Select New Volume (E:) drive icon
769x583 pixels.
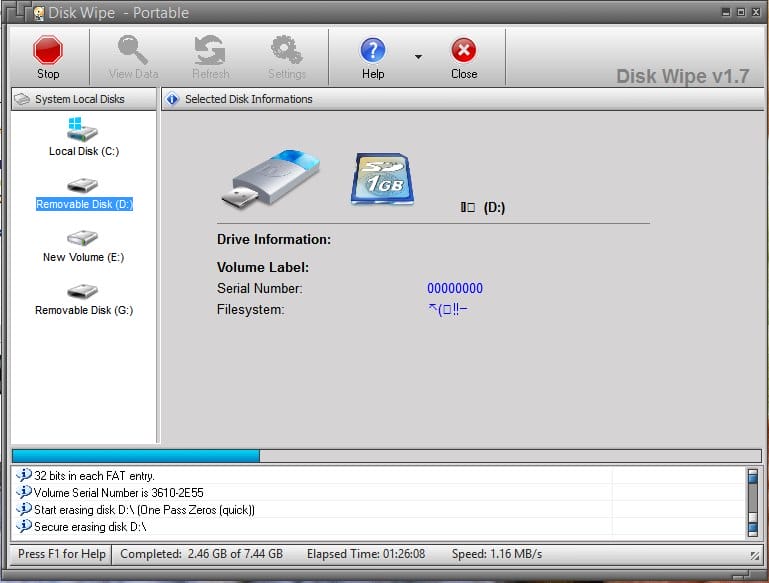point(82,238)
